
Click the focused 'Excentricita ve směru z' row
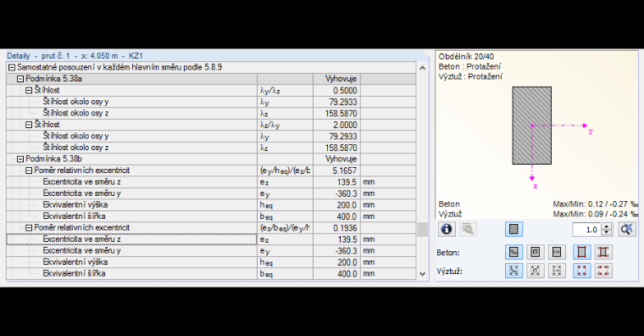click(x=132, y=239)
